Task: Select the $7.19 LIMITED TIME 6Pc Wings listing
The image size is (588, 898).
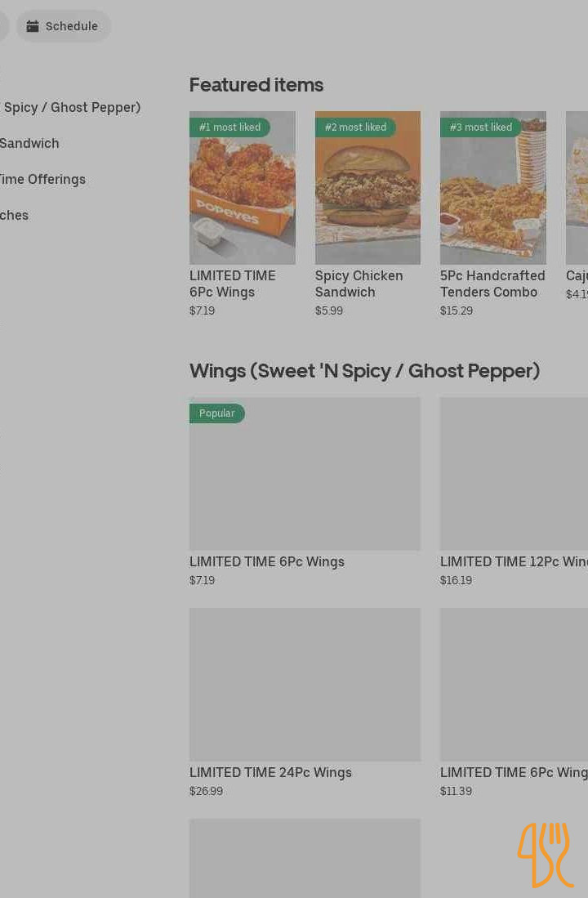Action: coord(266,561)
